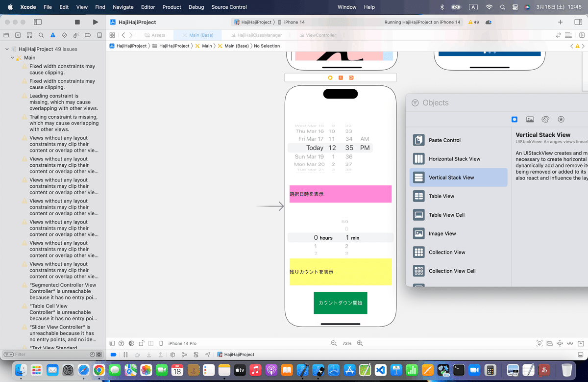Click the plus Library button
Viewport: 588px width, 382px height.
coord(561,22)
